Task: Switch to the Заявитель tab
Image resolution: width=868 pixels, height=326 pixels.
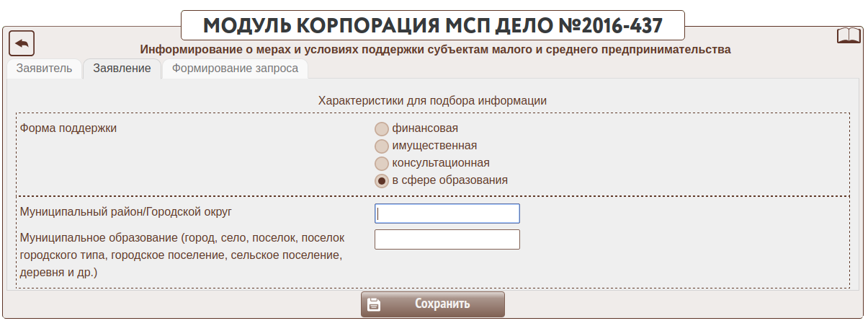Action: 44,69
